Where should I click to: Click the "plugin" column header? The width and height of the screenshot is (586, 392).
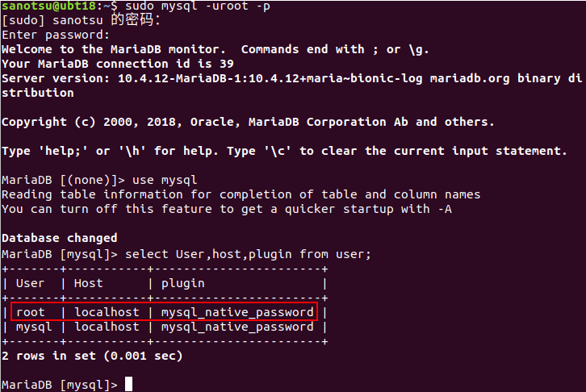point(183,283)
